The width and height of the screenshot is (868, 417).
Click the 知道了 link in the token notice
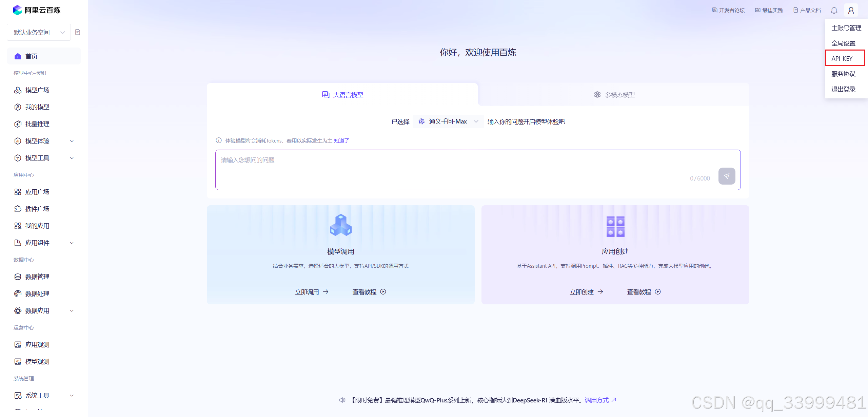pyautogui.click(x=341, y=140)
